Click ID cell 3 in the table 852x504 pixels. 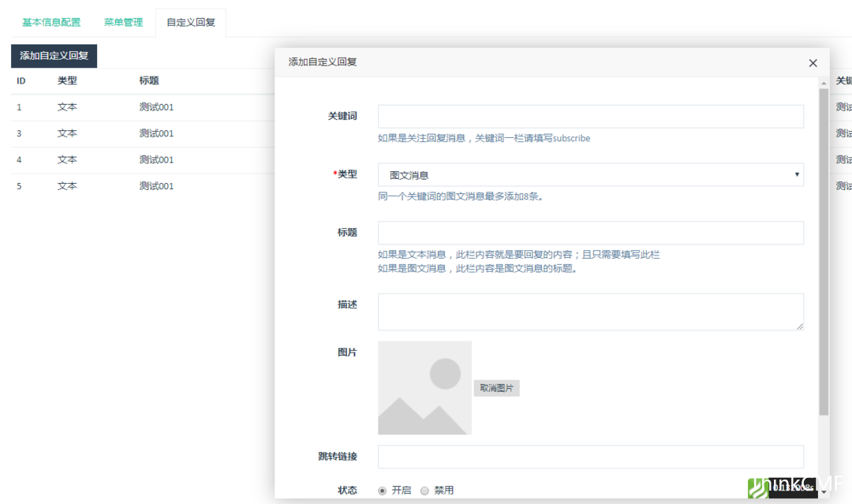[19, 133]
